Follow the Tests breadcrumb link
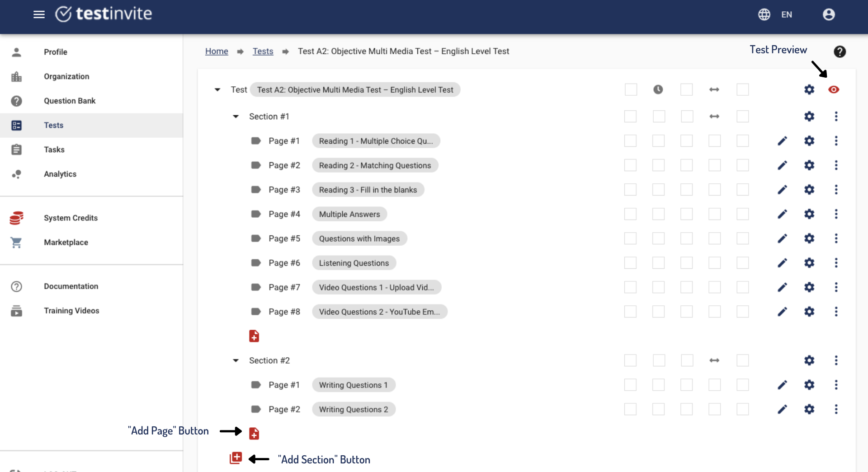868x472 pixels. 263,51
